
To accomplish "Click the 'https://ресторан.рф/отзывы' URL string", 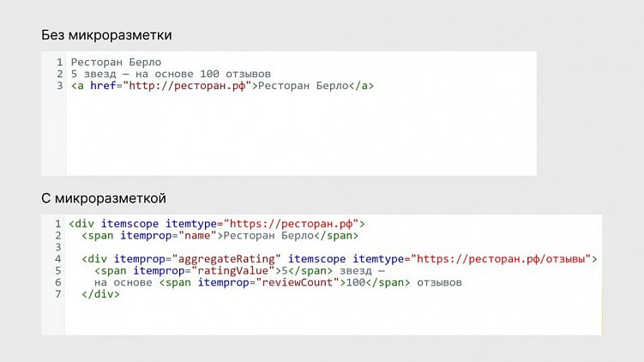I will coord(503,259).
